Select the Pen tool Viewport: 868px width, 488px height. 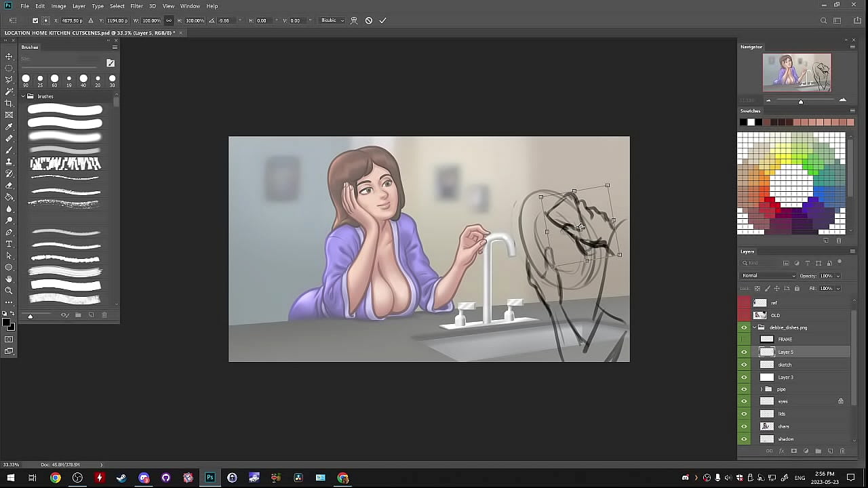point(9,232)
